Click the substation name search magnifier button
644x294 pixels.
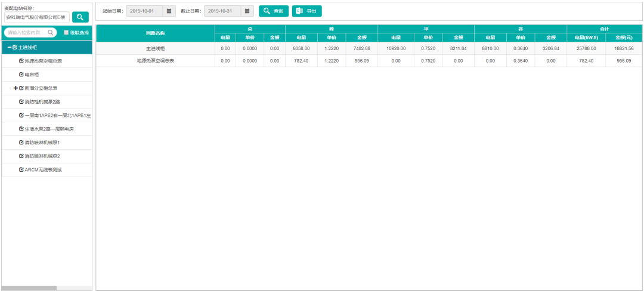(x=80, y=17)
